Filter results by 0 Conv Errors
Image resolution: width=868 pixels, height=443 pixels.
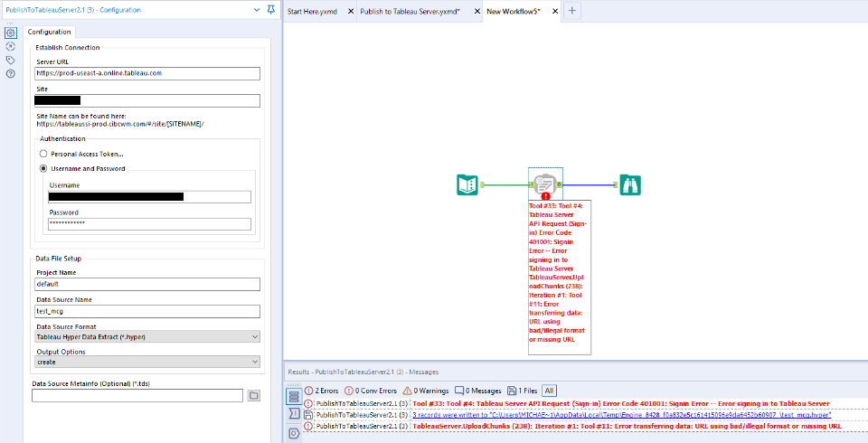click(x=371, y=391)
